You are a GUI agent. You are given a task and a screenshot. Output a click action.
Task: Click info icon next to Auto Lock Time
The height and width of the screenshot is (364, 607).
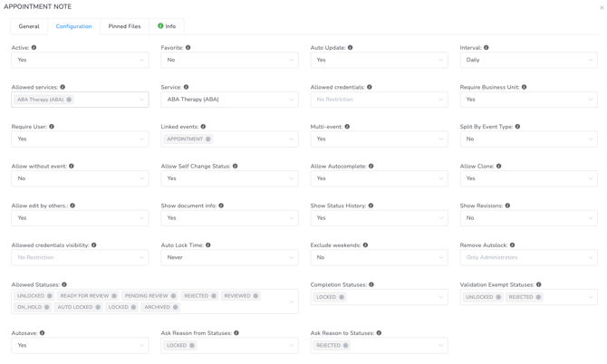point(207,245)
